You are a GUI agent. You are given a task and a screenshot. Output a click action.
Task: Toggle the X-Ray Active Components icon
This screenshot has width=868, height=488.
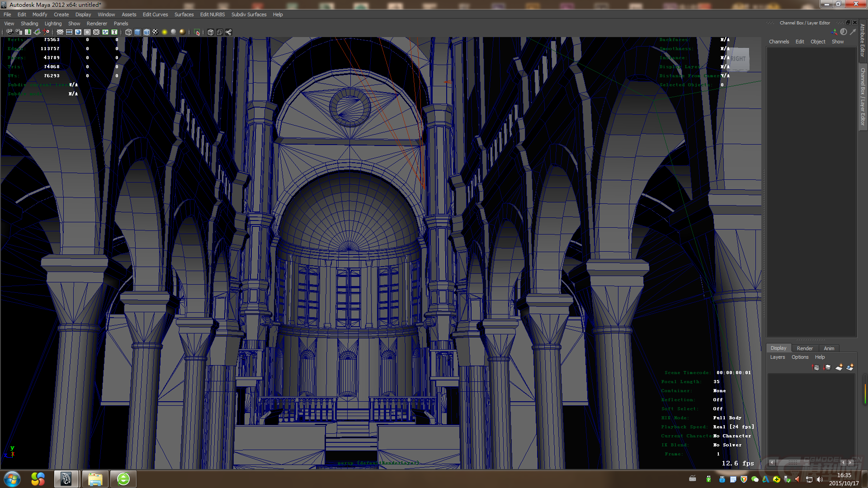[219, 32]
